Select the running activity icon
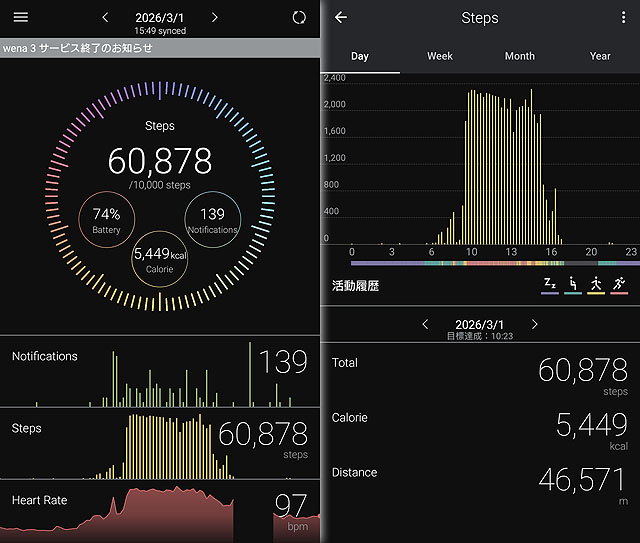 pyautogui.click(x=619, y=285)
